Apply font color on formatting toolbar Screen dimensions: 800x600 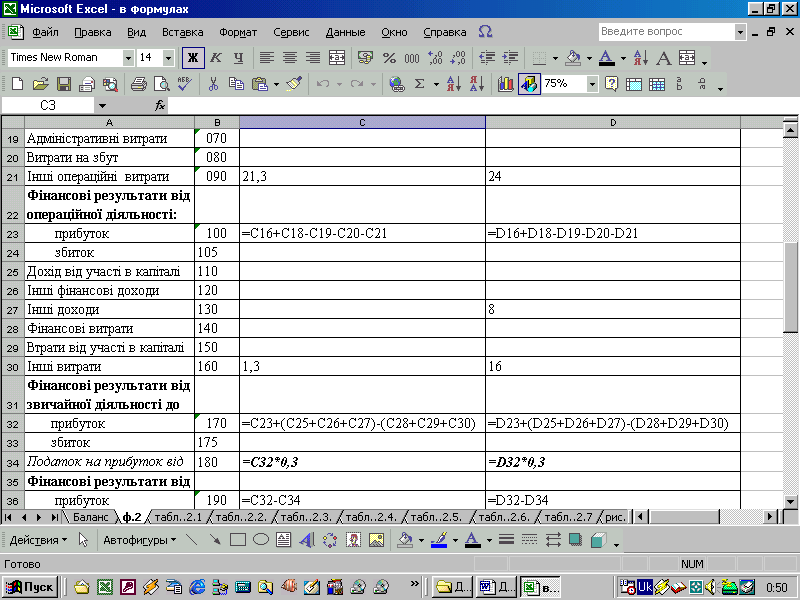(x=607, y=58)
